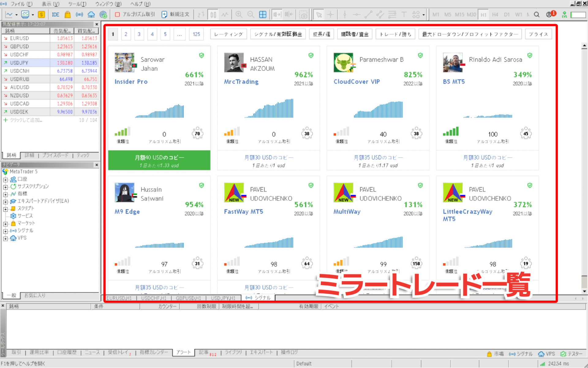Select the W1 timeframe

tap(518, 14)
